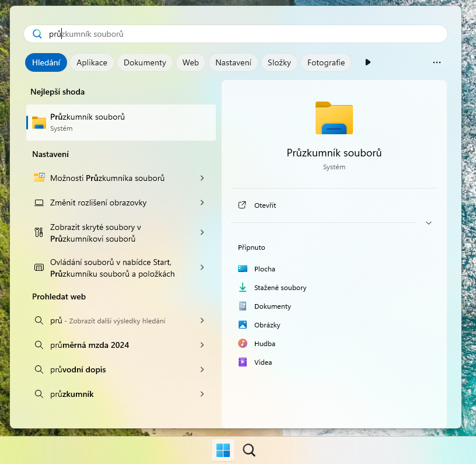Switch to the Aplikace filter tab
The height and width of the screenshot is (464, 476).
[92, 62]
